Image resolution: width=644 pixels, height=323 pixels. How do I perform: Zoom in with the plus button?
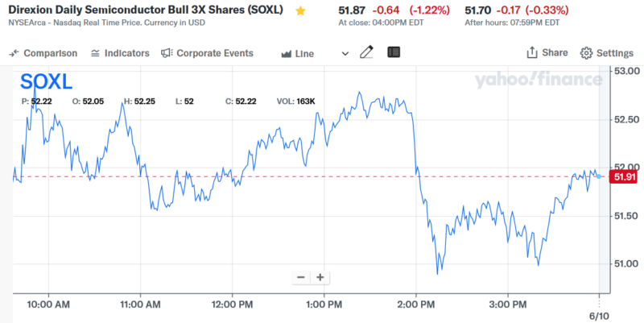click(x=320, y=277)
